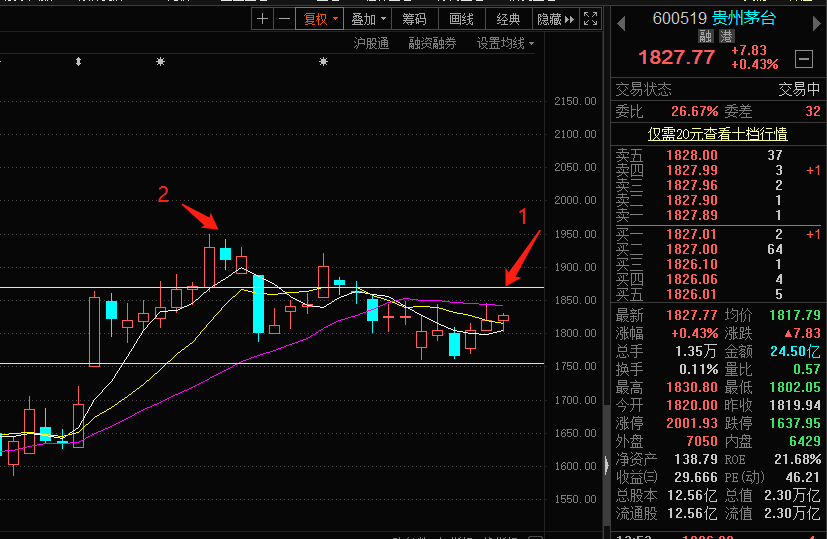Select 买五 price 1826.01
The height and width of the screenshot is (539, 827).
click(691, 294)
